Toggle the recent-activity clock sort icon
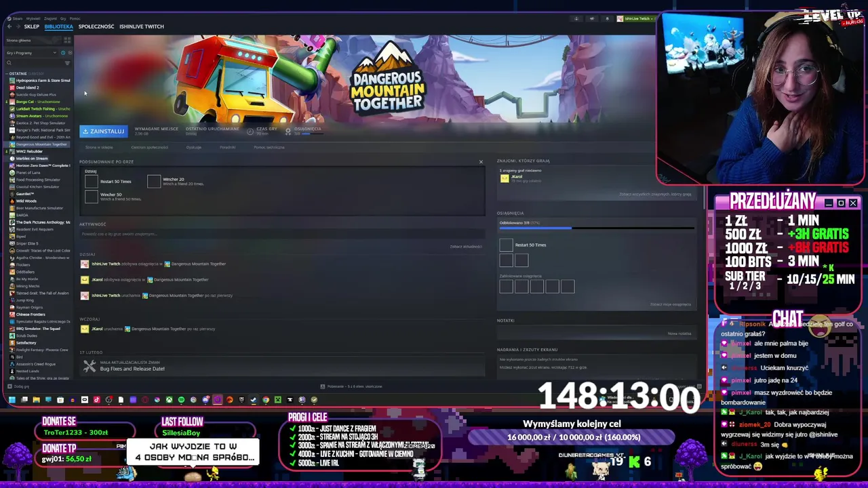Viewport: 868px width, 488px height. (63, 53)
